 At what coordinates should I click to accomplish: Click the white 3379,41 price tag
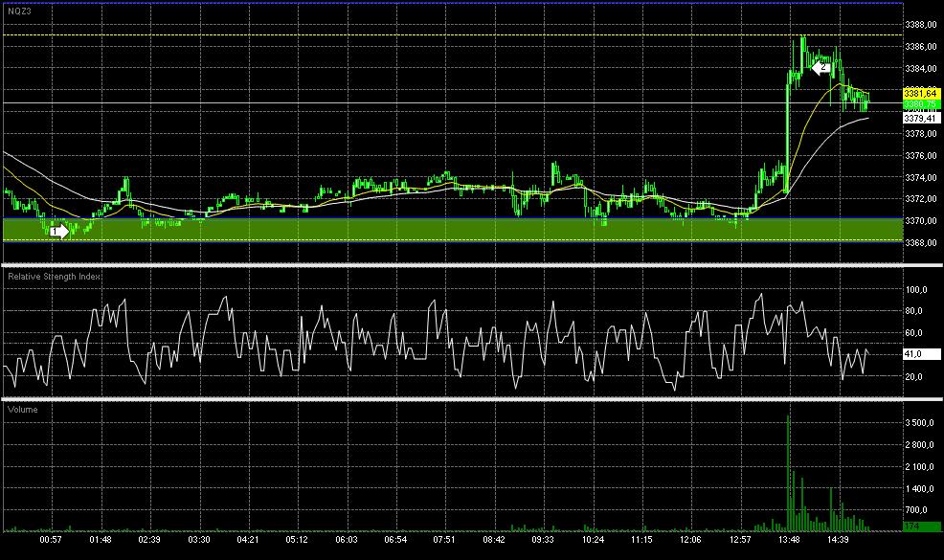[921, 118]
